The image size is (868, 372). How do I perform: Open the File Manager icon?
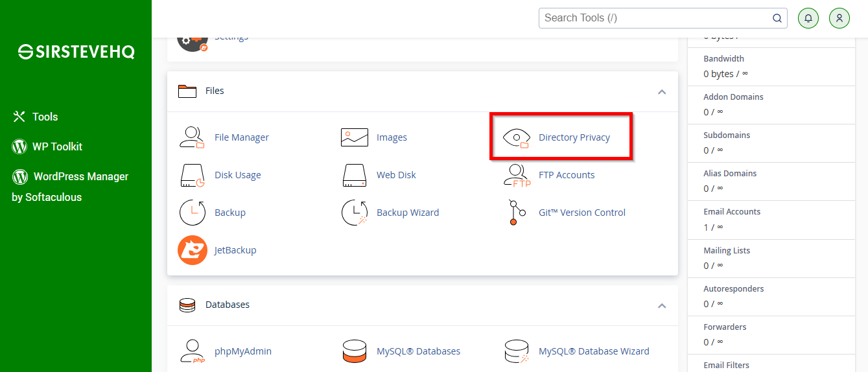pos(192,137)
